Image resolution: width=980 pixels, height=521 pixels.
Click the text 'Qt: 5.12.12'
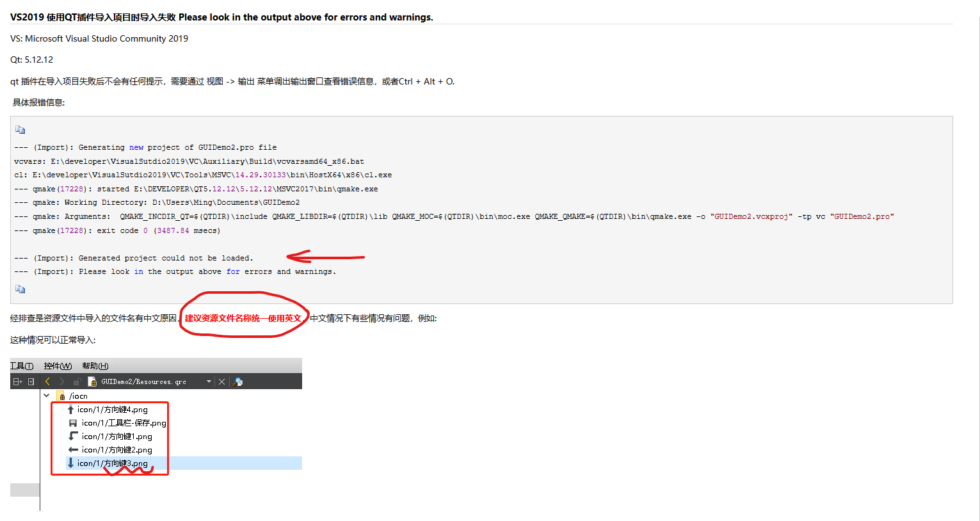pos(32,60)
